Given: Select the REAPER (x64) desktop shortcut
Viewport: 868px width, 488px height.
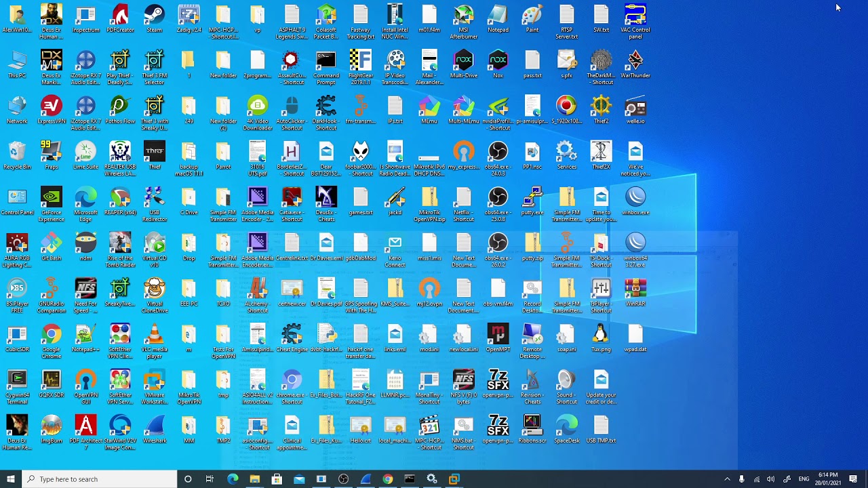Looking at the screenshot, I should pyautogui.click(x=120, y=201).
